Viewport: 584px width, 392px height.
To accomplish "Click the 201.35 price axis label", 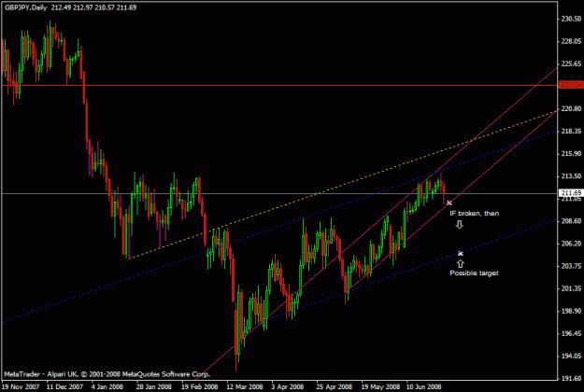I will coord(571,288).
